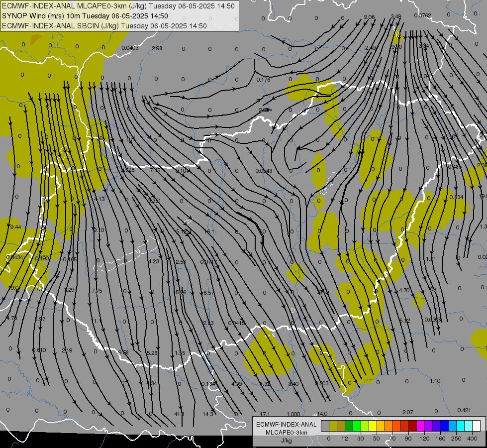487x448 pixels.
Task: Click the map value 2.19
Action: point(67,351)
